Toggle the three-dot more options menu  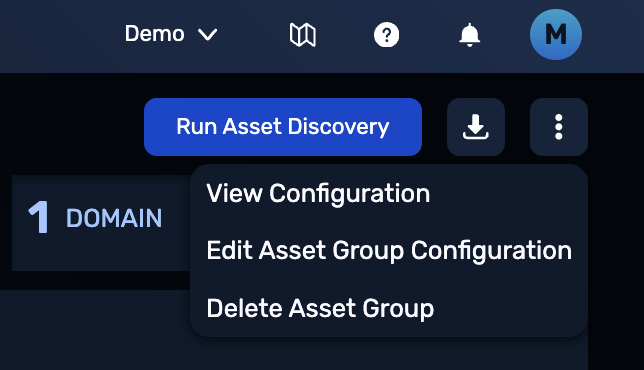coord(559,127)
